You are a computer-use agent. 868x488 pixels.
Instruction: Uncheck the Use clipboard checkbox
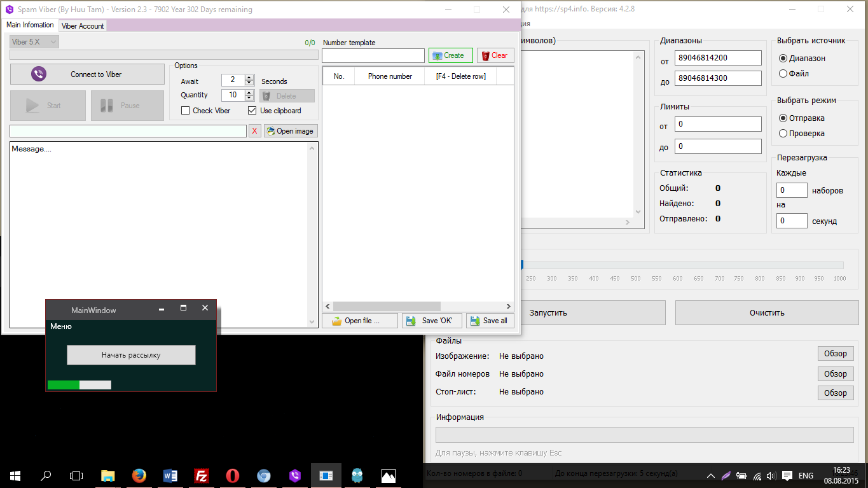point(252,111)
